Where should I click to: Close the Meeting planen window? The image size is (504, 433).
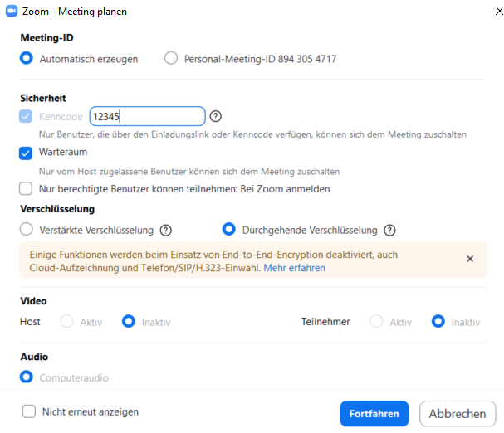(499, 12)
